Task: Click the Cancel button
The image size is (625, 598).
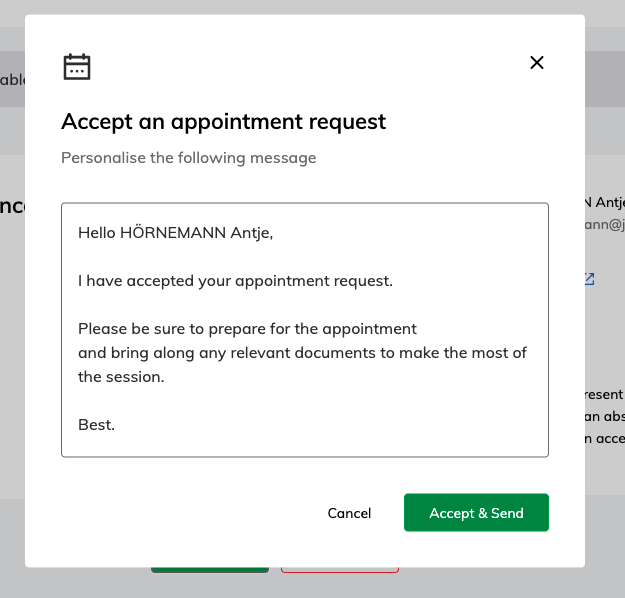Action: [x=349, y=513]
